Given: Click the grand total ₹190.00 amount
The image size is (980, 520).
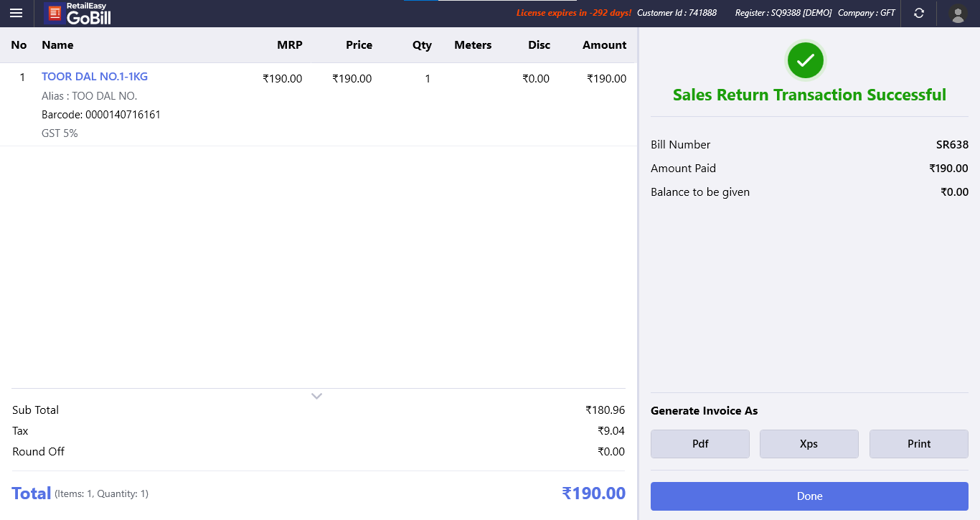Looking at the screenshot, I should [x=593, y=493].
